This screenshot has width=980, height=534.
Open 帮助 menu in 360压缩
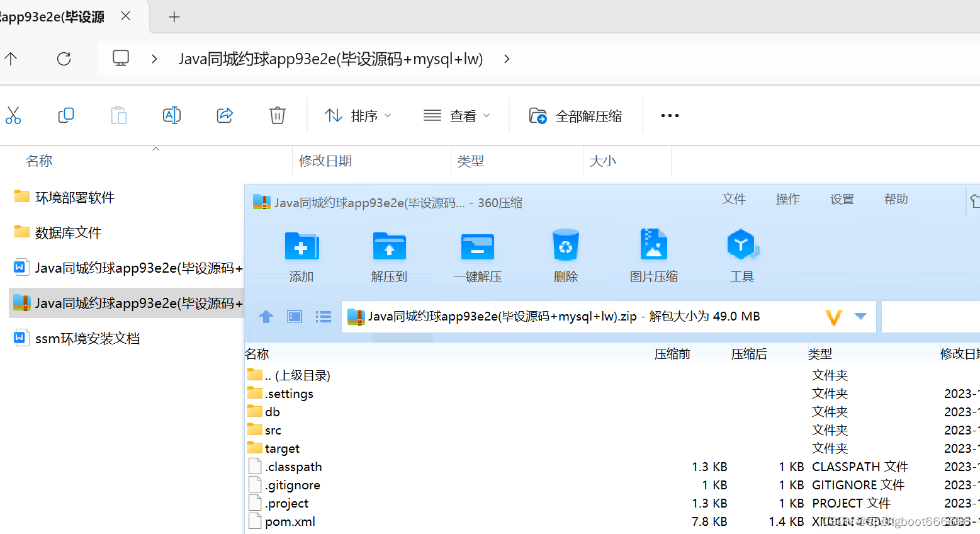896,200
